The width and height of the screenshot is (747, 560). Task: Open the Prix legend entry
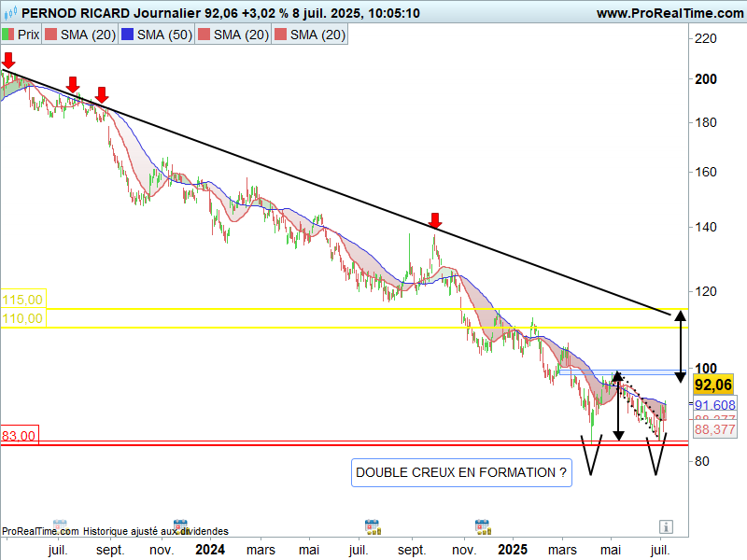tap(21, 35)
